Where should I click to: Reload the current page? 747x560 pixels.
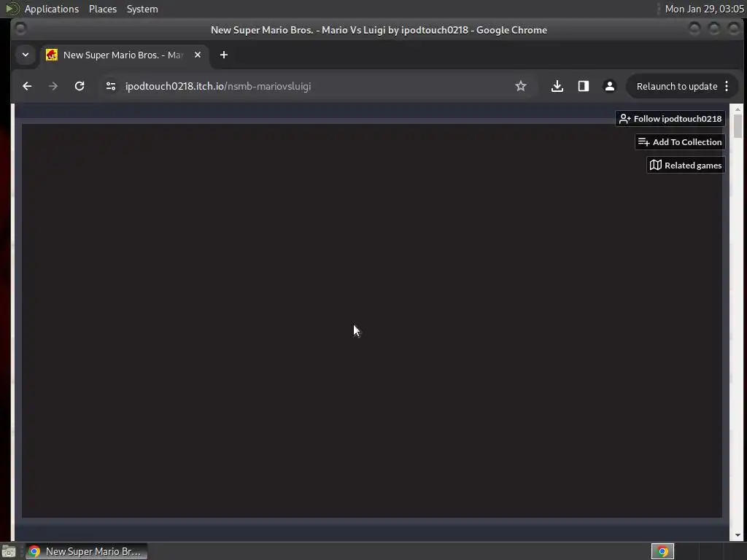(80, 86)
